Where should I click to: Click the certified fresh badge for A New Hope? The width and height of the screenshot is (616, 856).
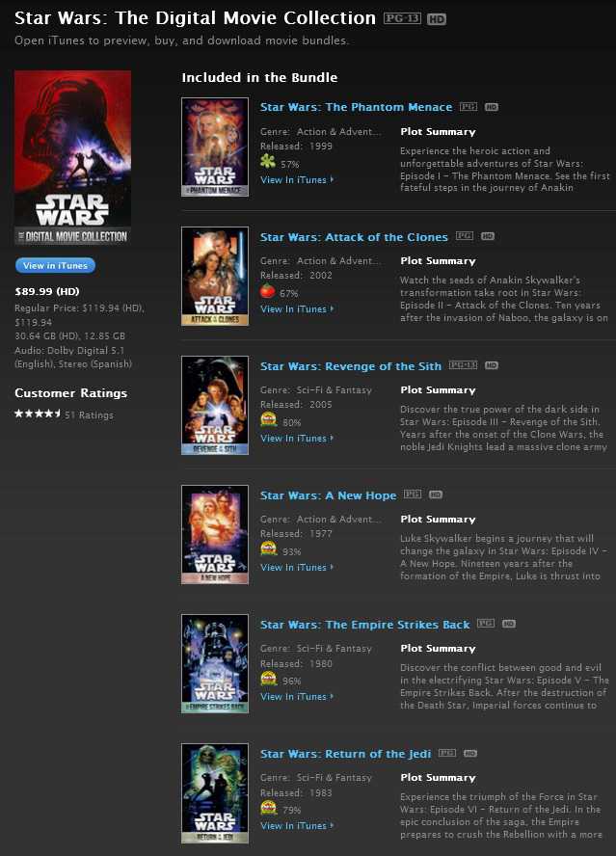pyautogui.click(x=268, y=548)
